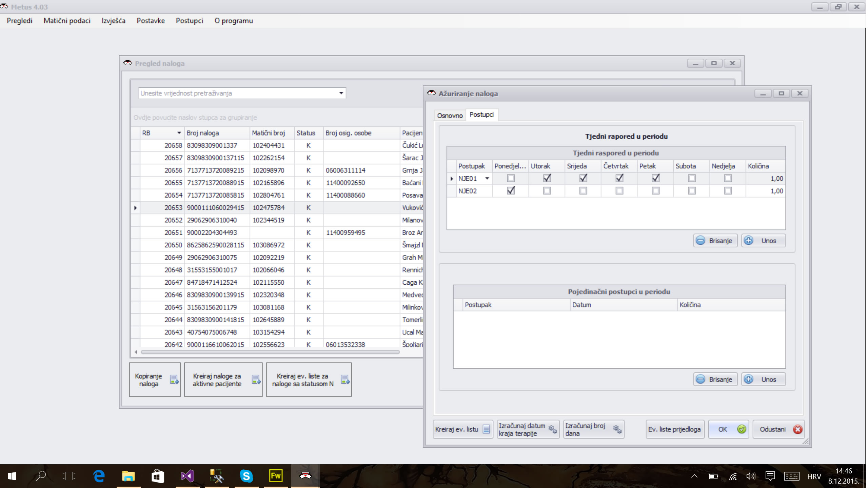Uncheck Četvrtak for NJE01
Viewport: 868px width, 488px height.
tap(619, 178)
